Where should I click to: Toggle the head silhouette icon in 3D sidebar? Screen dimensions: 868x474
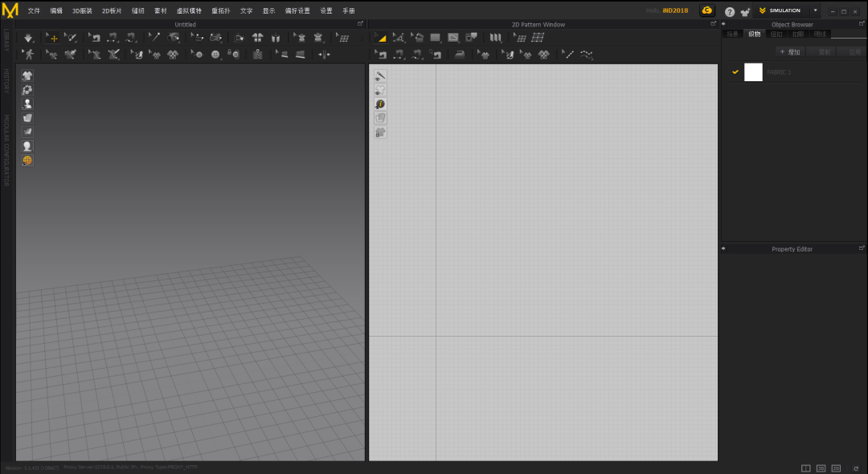pyautogui.click(x=27, y=146)
